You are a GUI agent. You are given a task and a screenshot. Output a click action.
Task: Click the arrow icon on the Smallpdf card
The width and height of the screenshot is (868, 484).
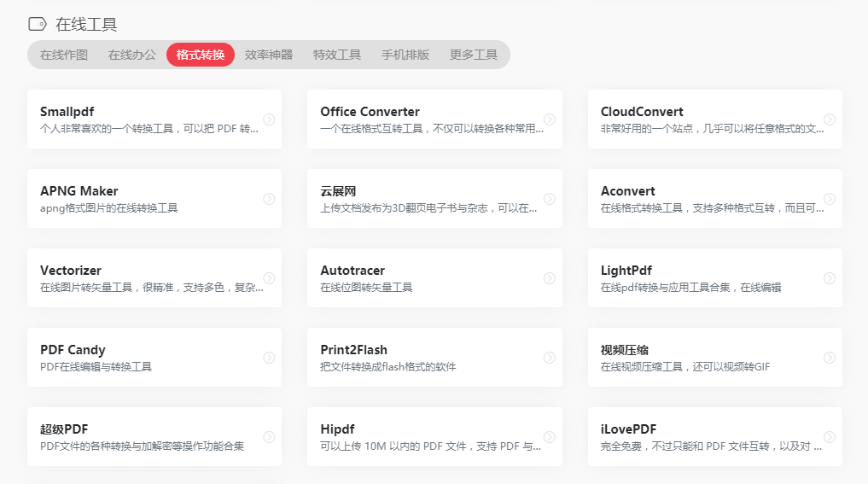point(269,119)
